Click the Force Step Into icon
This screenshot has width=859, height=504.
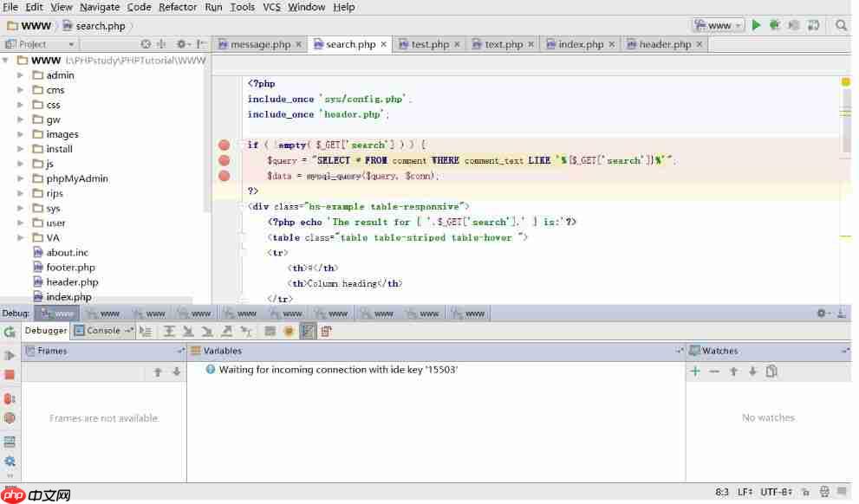click(207, 331)
